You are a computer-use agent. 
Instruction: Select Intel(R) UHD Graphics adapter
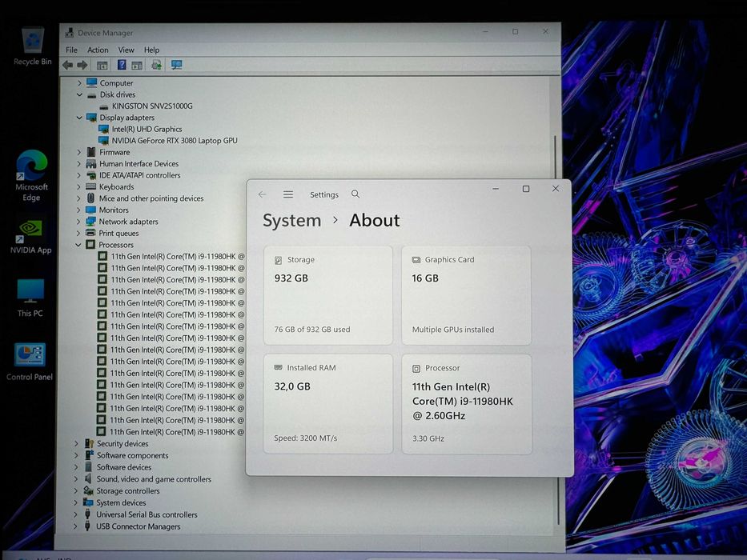147,129
